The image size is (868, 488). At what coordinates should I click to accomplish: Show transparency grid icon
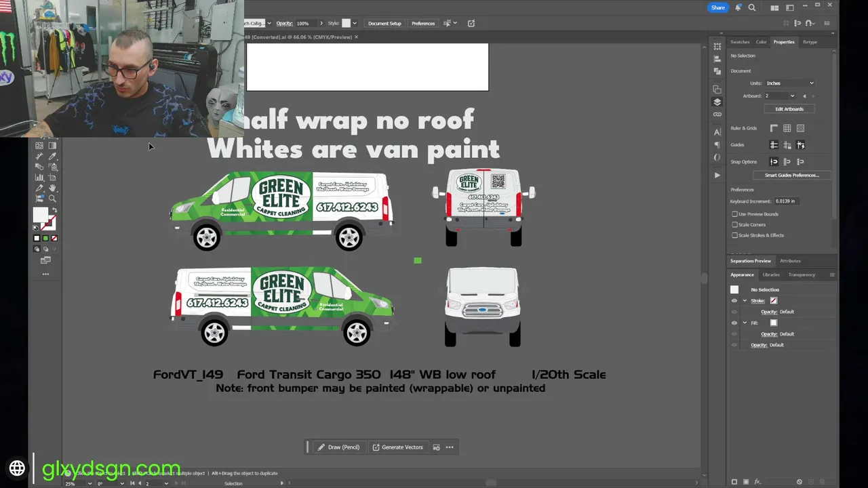point(800,128)
